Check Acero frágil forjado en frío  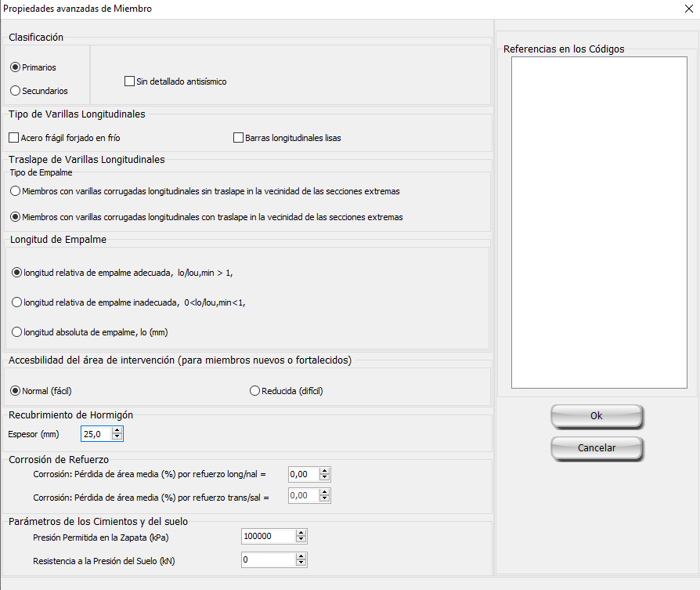click(x=14, y=138)
